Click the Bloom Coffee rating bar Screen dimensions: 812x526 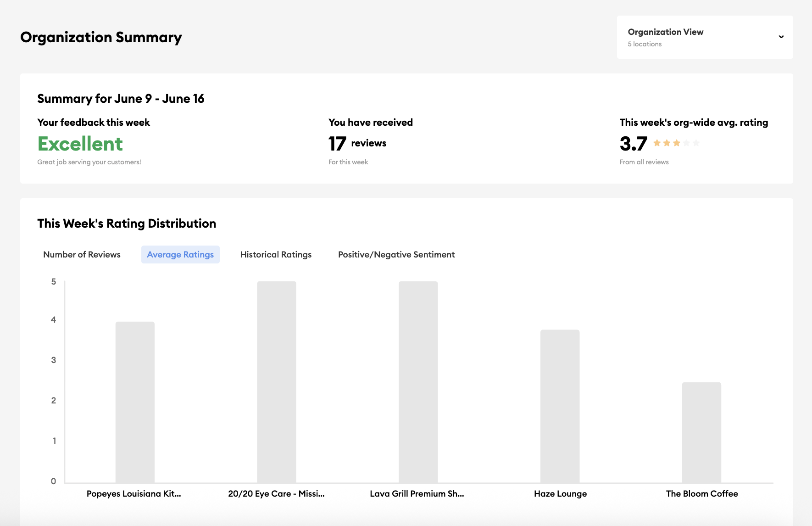[x=701, y=431]
